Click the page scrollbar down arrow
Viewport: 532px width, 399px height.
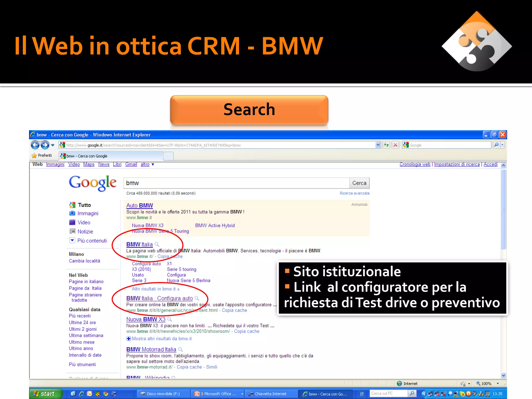503,375
